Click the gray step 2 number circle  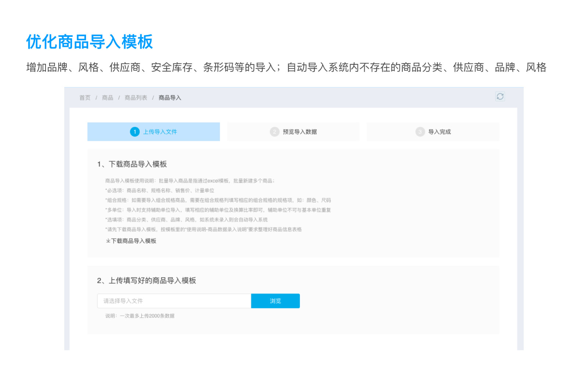coord(275,132)
